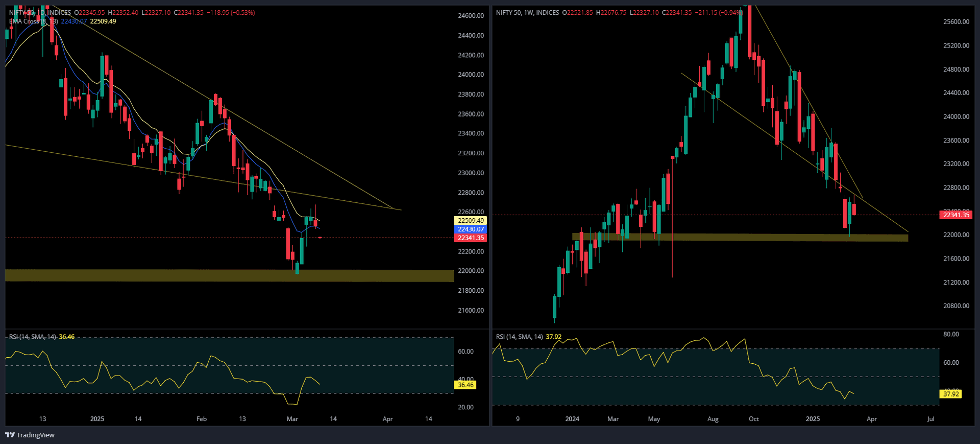Click the 21600.00 label on daily price axis
This screenshot has height=444, width=980.
(x=471, y=310)
